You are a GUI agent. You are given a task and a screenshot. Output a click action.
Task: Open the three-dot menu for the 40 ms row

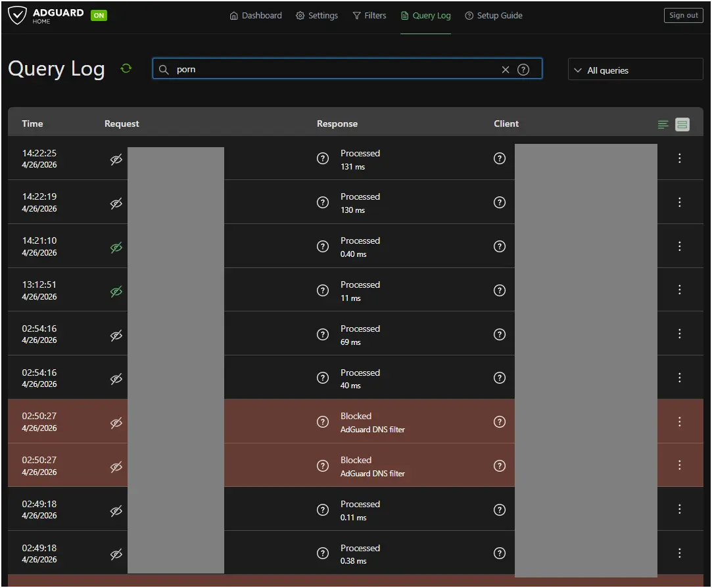[x=679, y=378]
